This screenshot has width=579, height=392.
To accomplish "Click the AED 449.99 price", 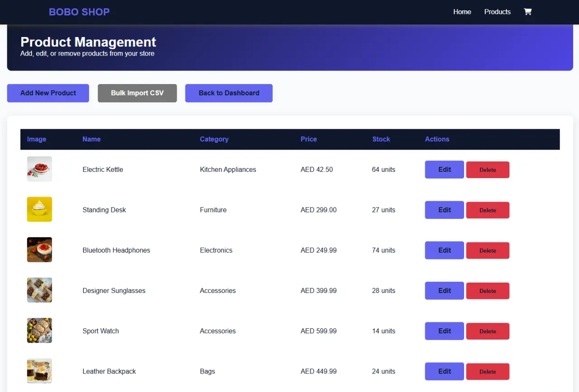I will click(318, 371).
